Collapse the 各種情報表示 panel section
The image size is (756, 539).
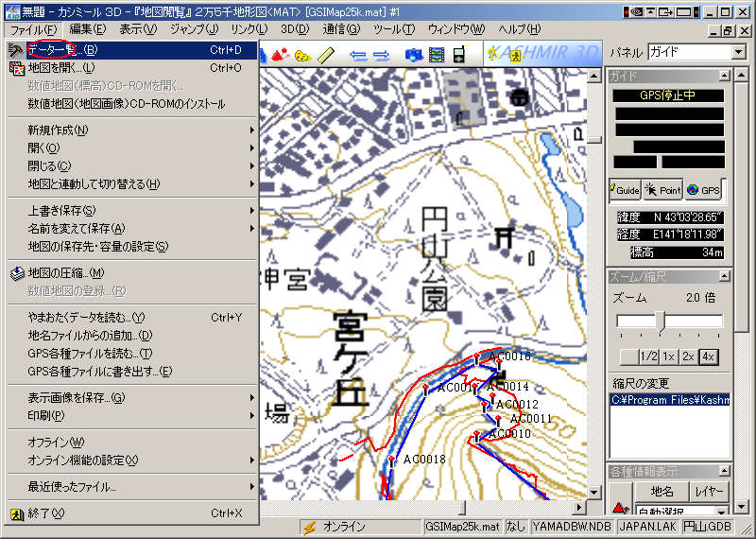(724, 471)
